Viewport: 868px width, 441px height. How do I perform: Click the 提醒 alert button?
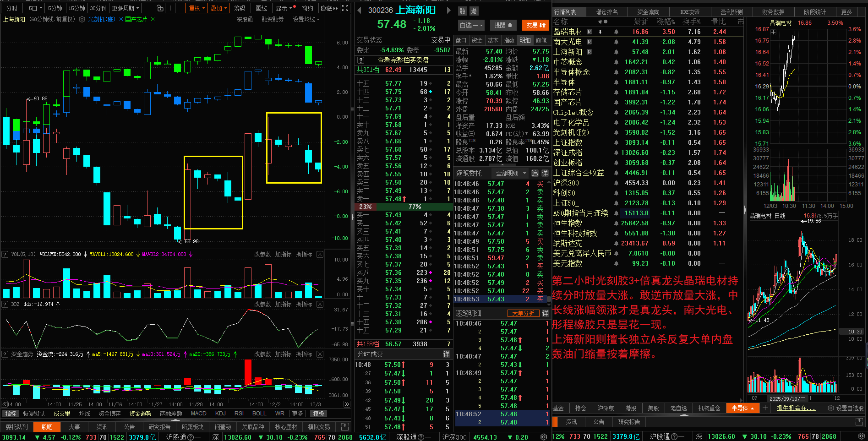pos(503,25)
